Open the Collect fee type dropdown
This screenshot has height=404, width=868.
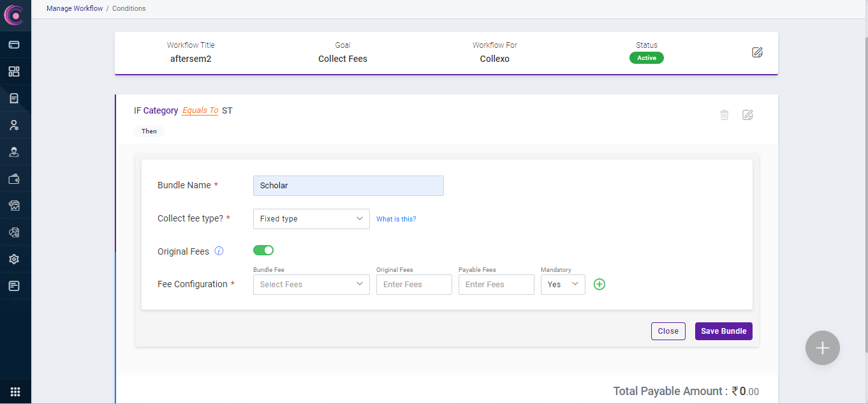coord(311,219)
